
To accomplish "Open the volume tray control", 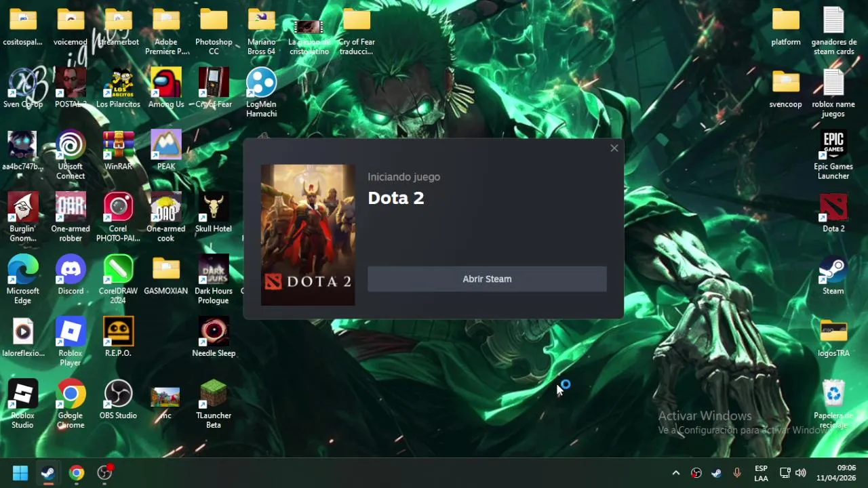I will (x=801, y=473).
